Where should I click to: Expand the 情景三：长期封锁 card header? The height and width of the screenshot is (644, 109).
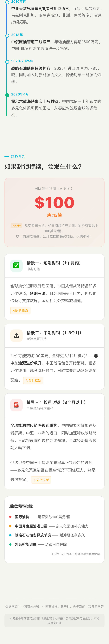click(x=54, y=405)
